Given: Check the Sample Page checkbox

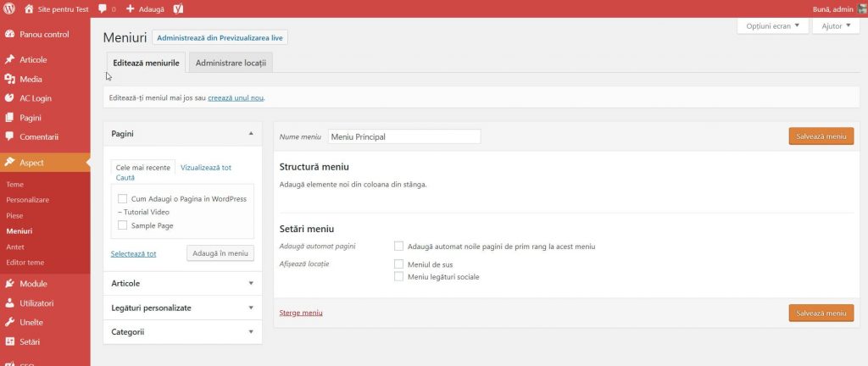Looking at the screenshot, I should coord(123,225).
